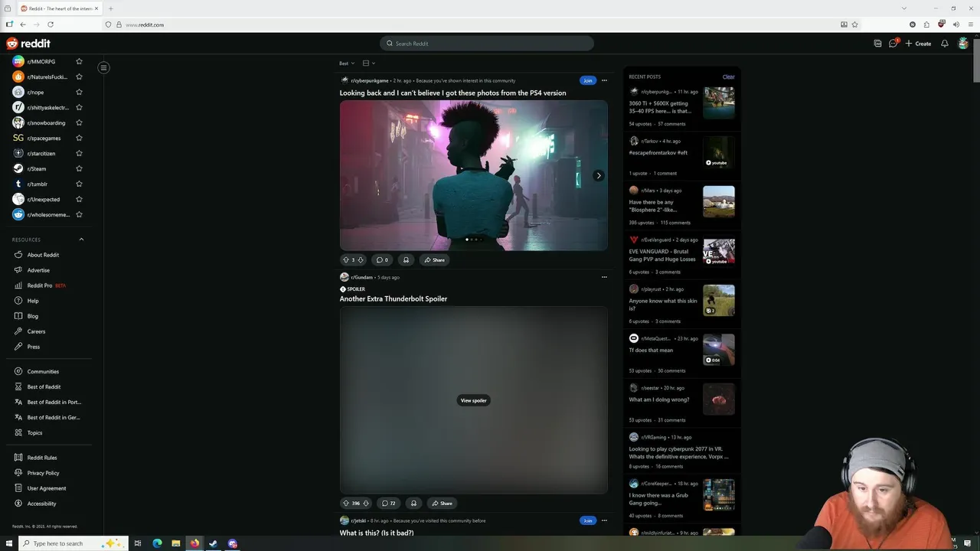Reload the page in the browser
The width and height of the screenshot is (980, 551).
click(51, 24)
